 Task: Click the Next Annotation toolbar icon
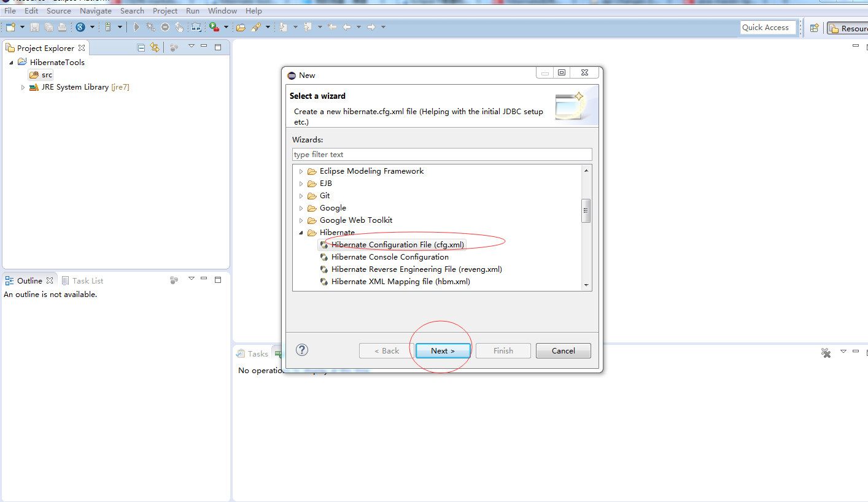[x=283, y=27]
